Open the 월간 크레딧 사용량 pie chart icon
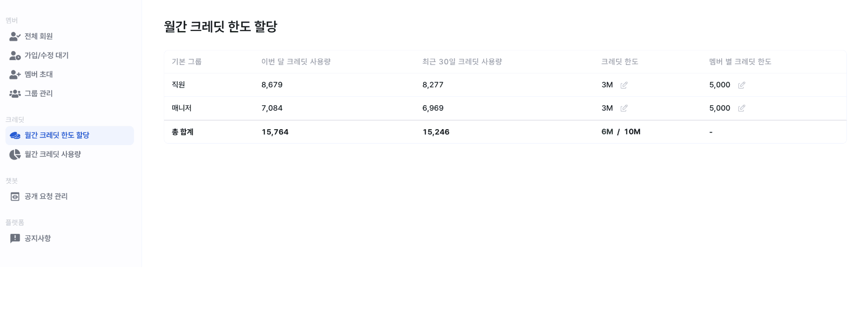 click(15, 154)
